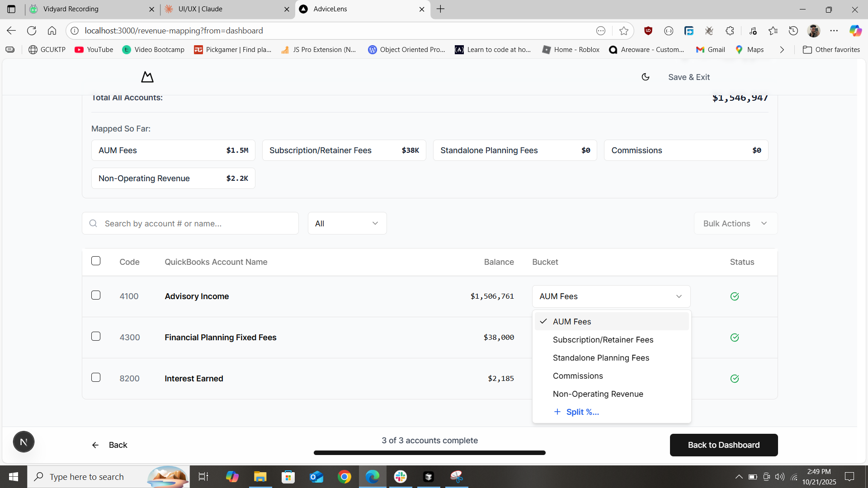Toggle dark mode moon icon
The width and height of the screenshot is (868, 488).
click(646, 77)
